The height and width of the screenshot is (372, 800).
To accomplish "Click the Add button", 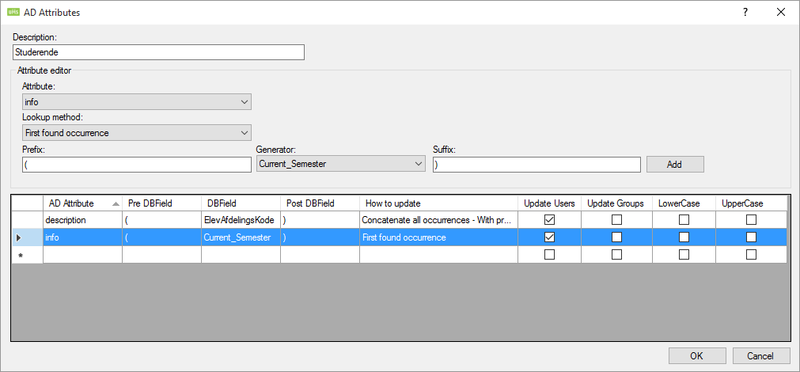I will coord(675,164).
